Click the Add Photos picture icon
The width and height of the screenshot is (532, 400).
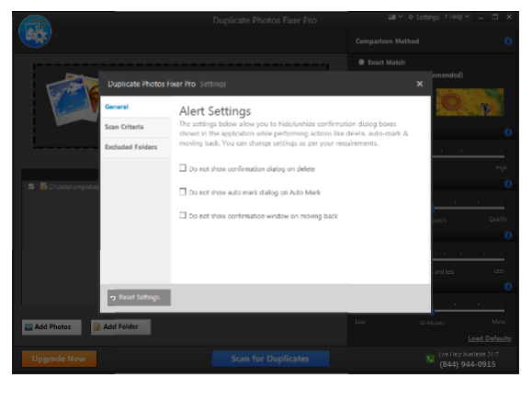coord(28,327)
